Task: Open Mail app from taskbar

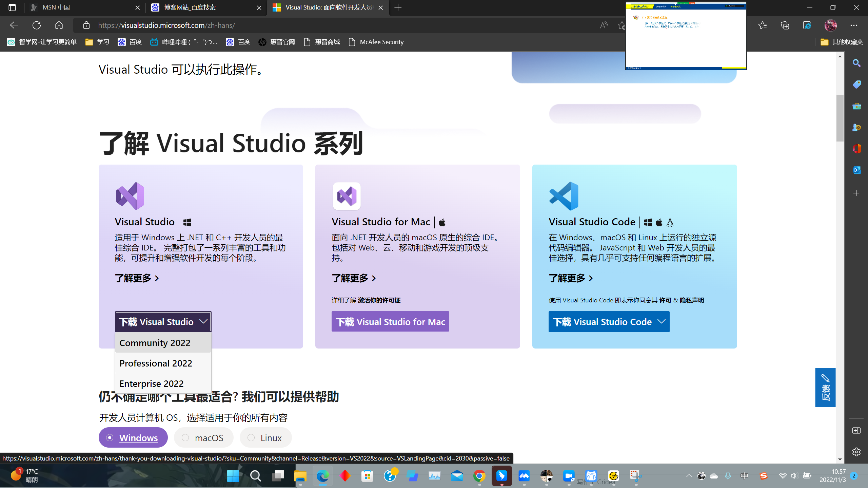Action: [457, 476]
